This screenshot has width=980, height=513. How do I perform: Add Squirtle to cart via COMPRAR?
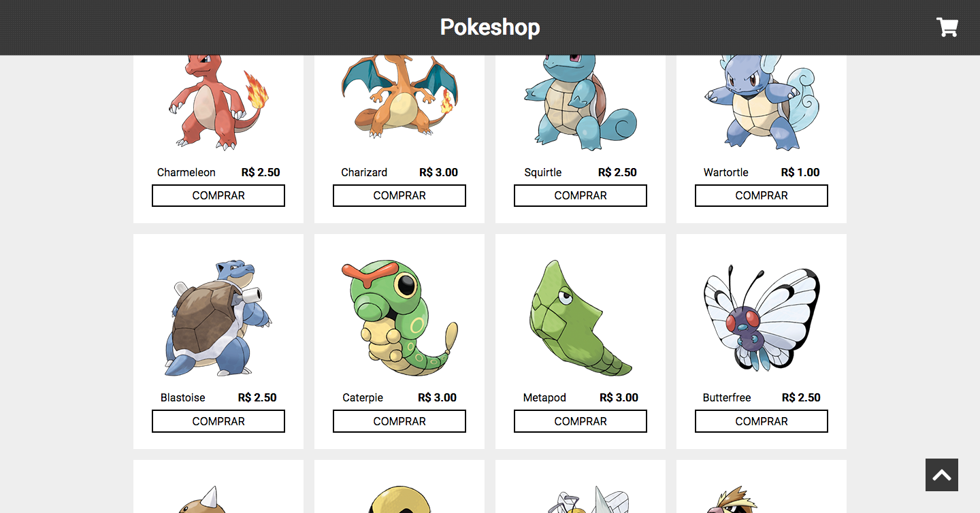point(581,195)
